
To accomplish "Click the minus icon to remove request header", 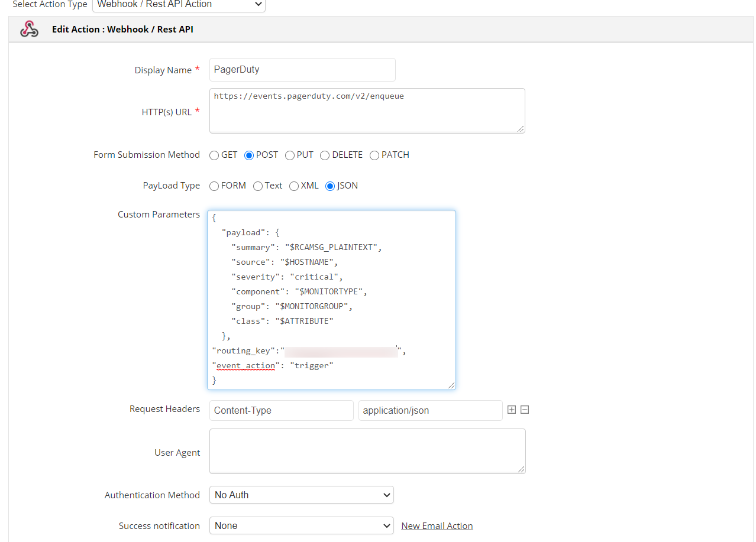I will pos(524,410).
